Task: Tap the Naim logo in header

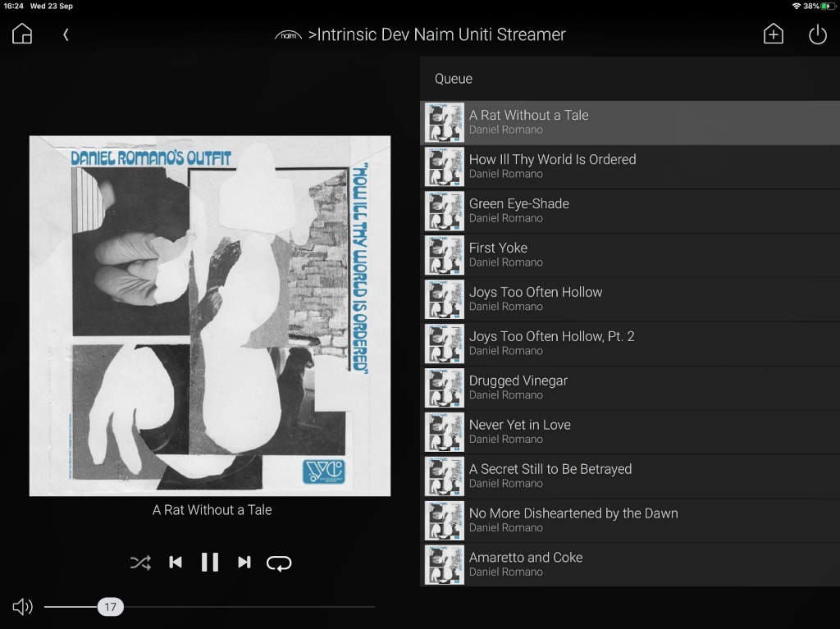Action: coord(288,35)
